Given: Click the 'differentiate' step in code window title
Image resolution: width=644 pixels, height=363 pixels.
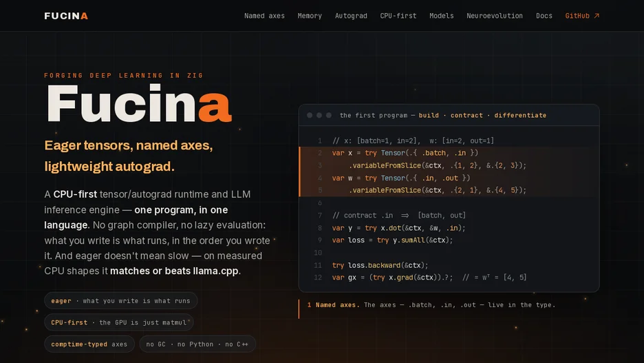Looking at the screenshot, I should coord(520,116).
